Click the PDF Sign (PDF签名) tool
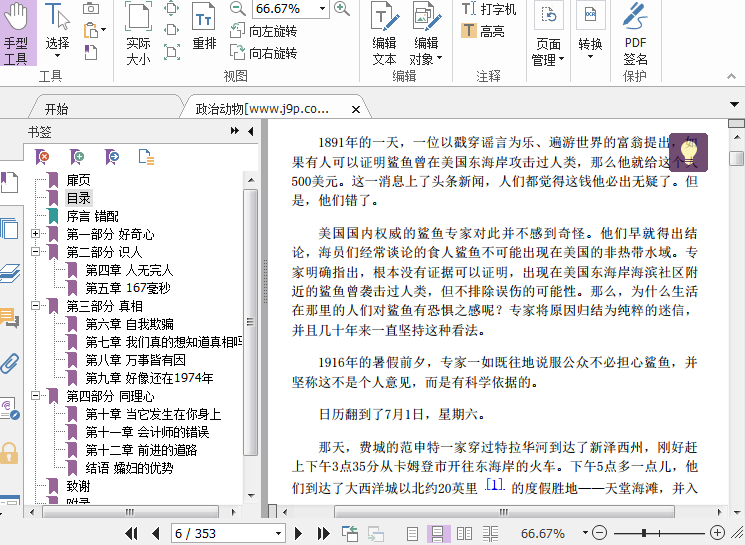The height and width of the screenshot is (545, 745). 635,33
